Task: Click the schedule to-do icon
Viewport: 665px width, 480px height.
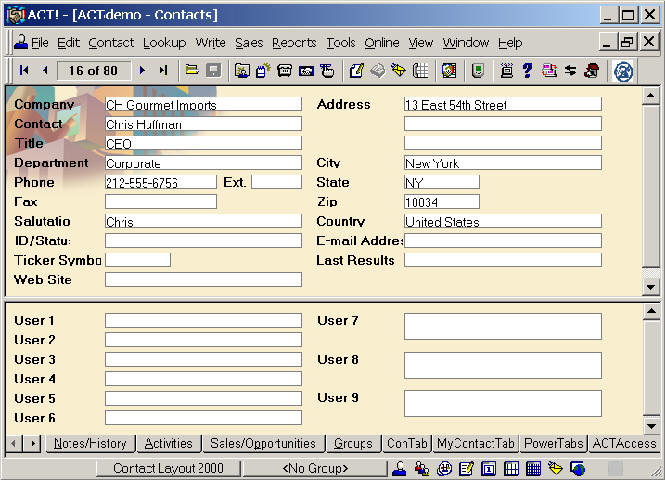Action: (x=327, y=70)
